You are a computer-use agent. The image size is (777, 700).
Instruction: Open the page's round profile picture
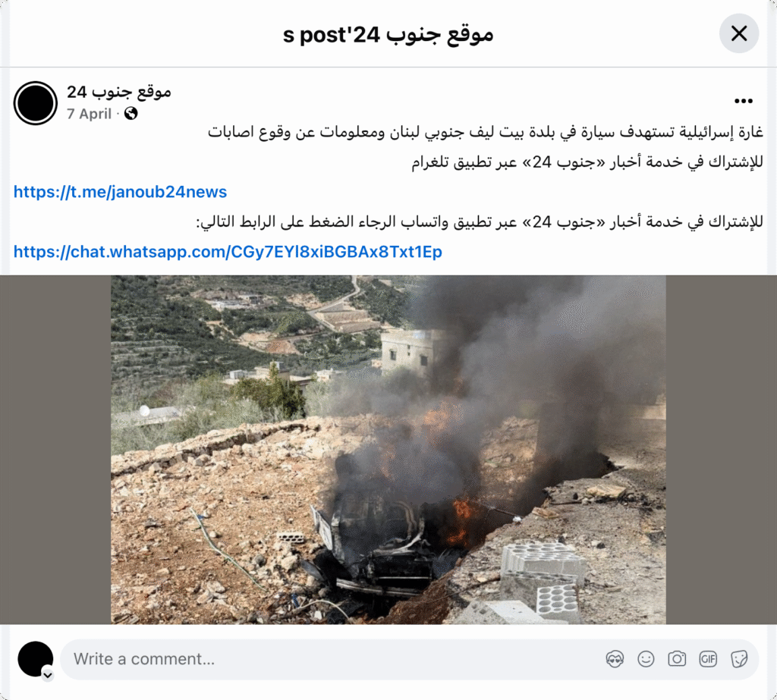pos(36,103)
